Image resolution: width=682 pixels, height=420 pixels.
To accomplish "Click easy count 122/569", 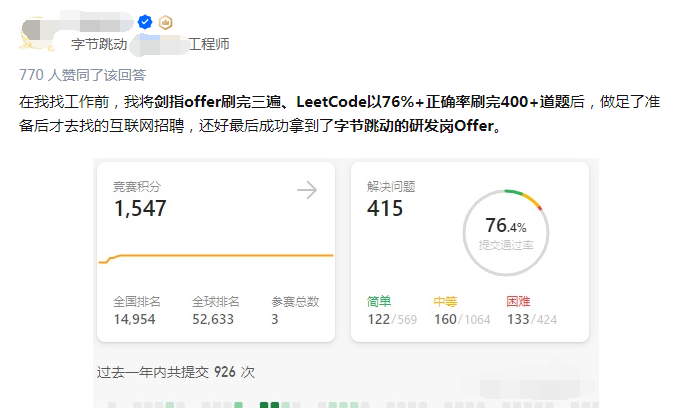I will pos(392,320).
